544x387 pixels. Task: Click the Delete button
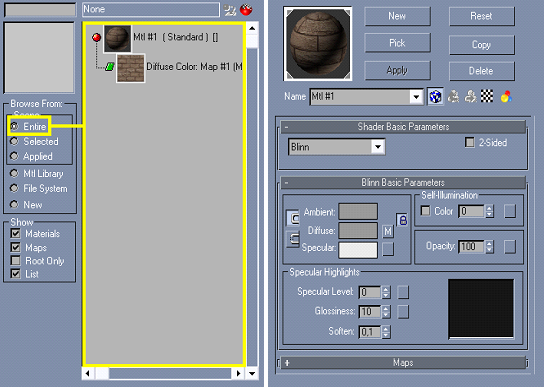click(482, 71)
